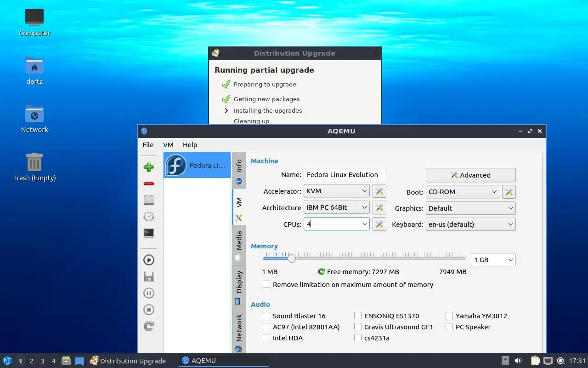Open the disk manager icon in AQEMU sidebar
The height and width of the screenshot is (368, 588).
tap(148, 200)
